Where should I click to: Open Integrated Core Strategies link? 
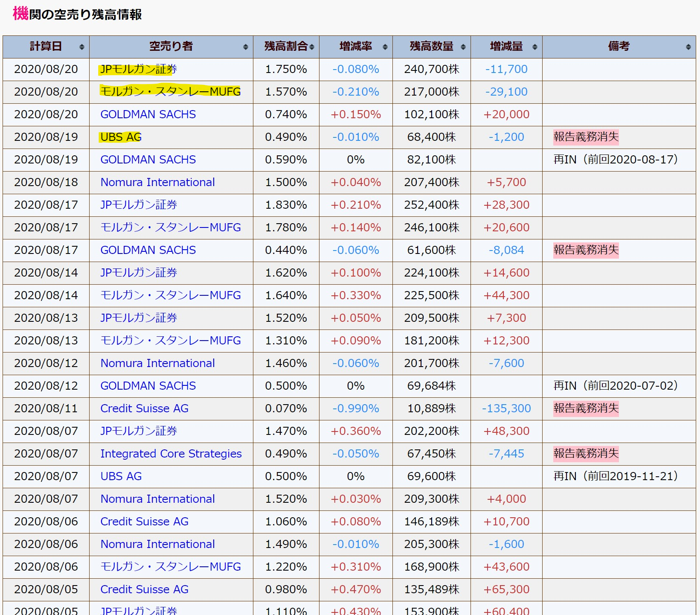coord(171,454)
